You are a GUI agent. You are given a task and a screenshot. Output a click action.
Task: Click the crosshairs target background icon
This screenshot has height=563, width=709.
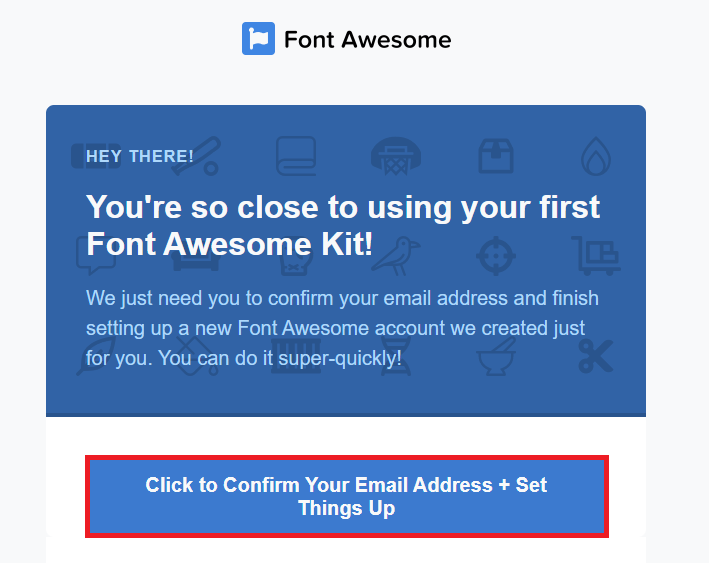tap(496, 255)
